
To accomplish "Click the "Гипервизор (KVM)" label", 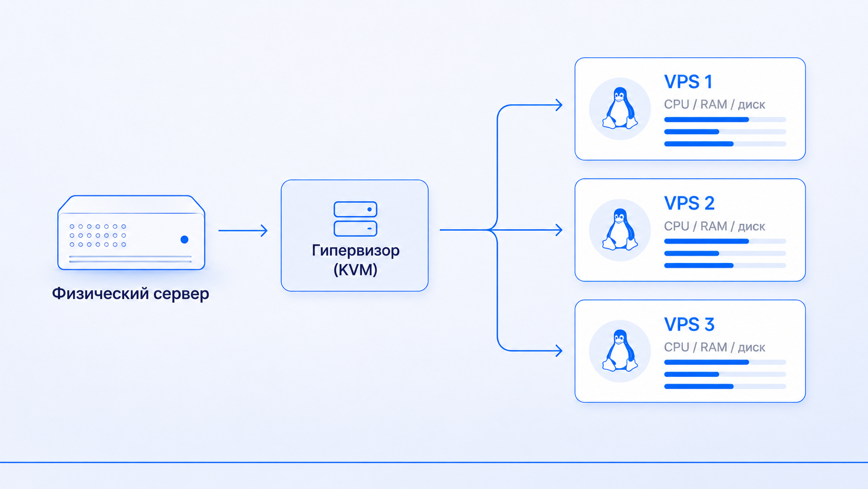I will tap(356, 260).
